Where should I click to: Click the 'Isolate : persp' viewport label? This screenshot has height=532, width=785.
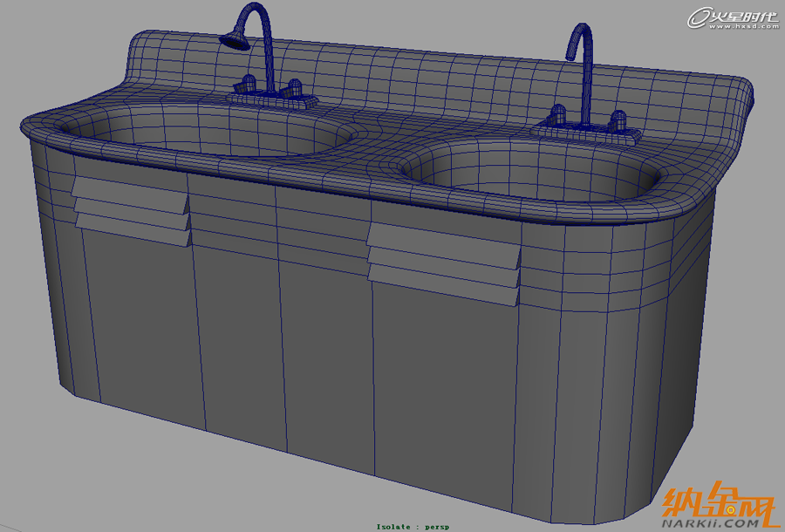[x=413, y=527]
